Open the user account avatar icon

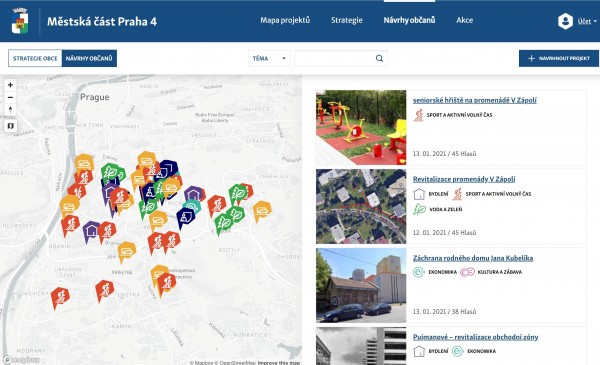[565, 21]
